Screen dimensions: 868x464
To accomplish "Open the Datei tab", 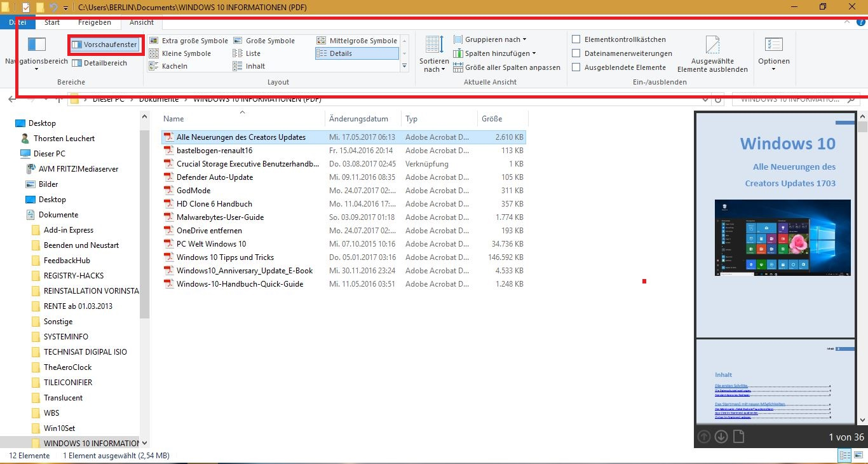I will coord(17,22).
